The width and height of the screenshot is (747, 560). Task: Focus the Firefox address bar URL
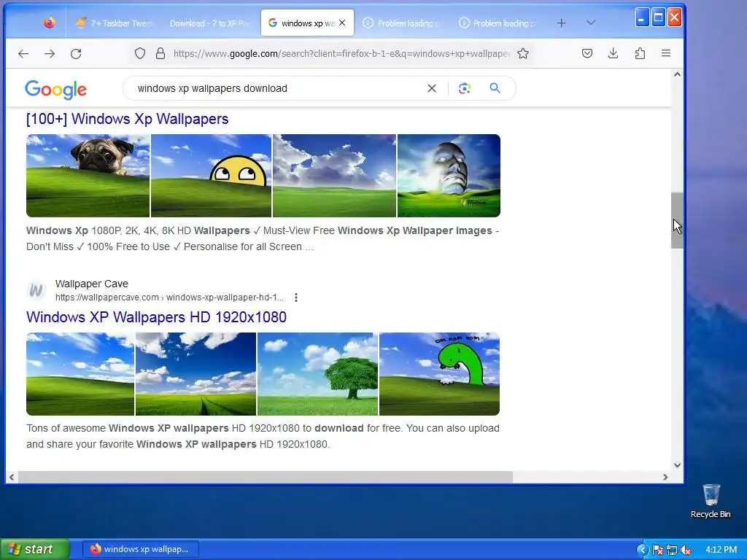click(341, 54)
